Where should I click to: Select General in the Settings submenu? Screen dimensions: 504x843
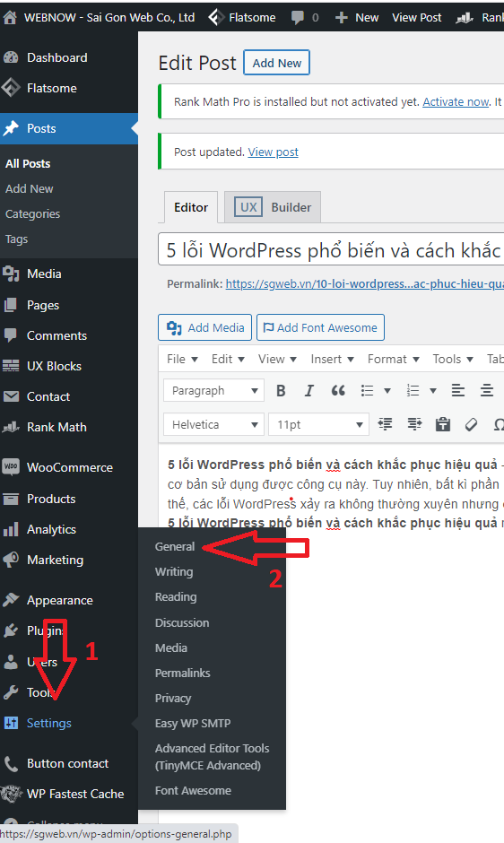(x=175, y=546)
